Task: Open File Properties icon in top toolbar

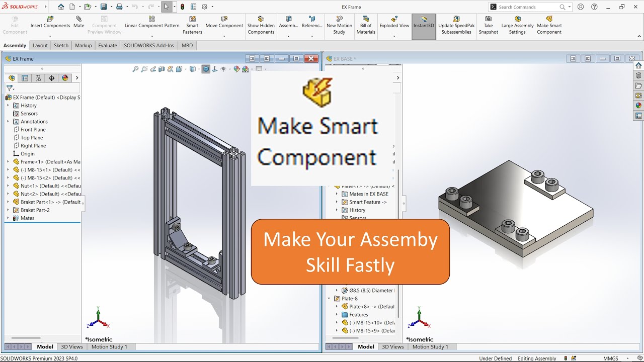Action: [193, 7]
